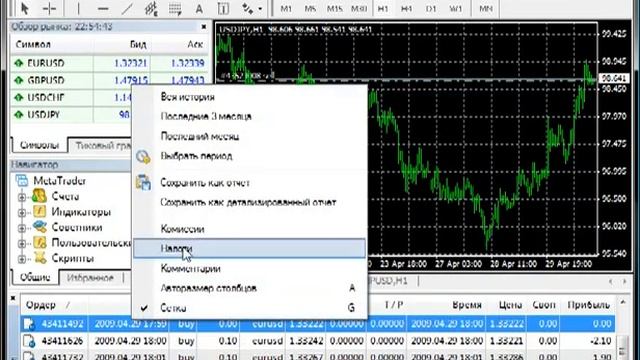The image size is (640, 360).
Task: Choose All History menu entry
Action: 250,97
